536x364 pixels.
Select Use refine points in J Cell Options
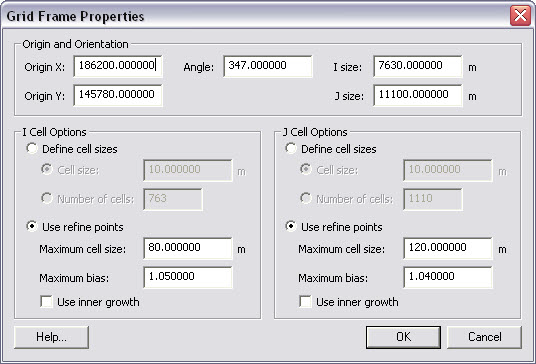click(291, 226)
